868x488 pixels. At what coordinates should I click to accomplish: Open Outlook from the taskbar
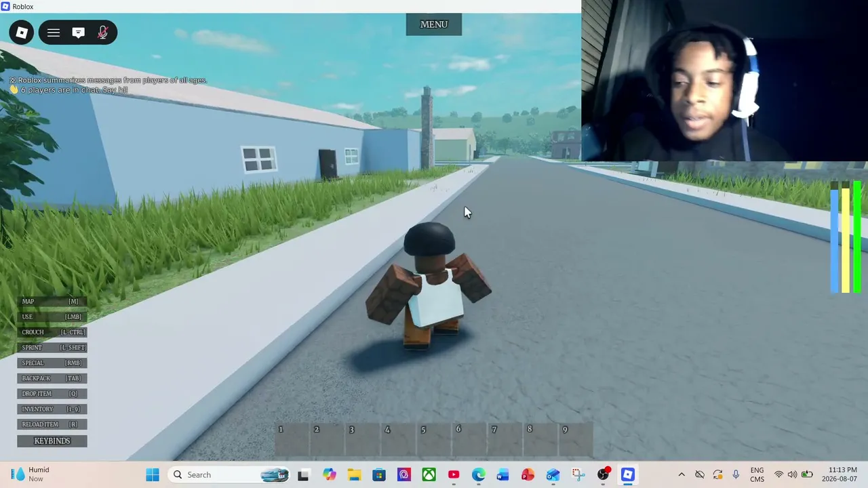(x=553, y=474)
